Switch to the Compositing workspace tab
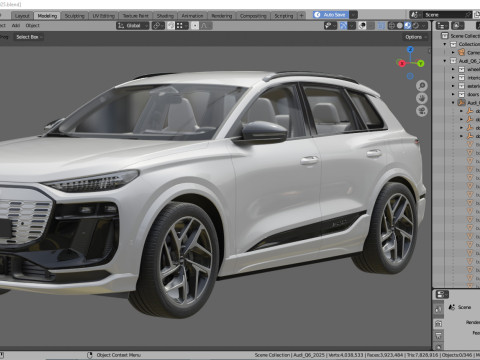480x360 pixels. click(x=253, y=16)
